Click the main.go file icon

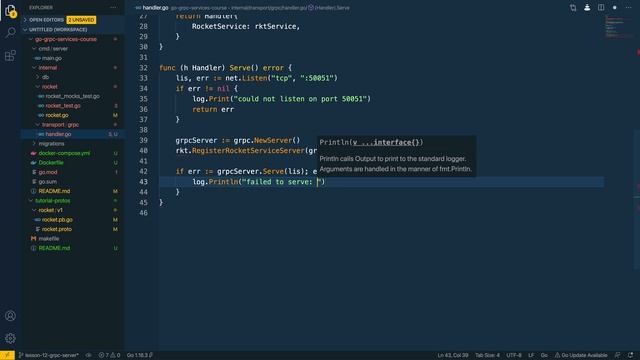(38, 58)
